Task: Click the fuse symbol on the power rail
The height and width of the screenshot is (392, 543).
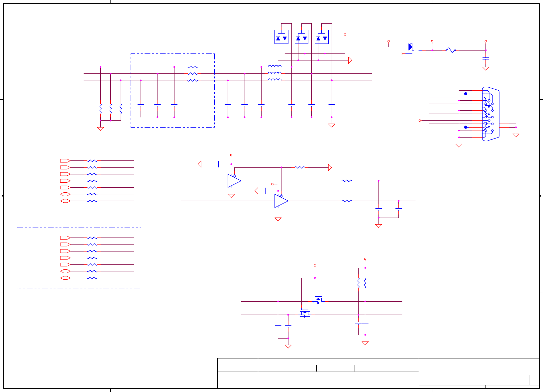Action: click(x=450, y=50)
